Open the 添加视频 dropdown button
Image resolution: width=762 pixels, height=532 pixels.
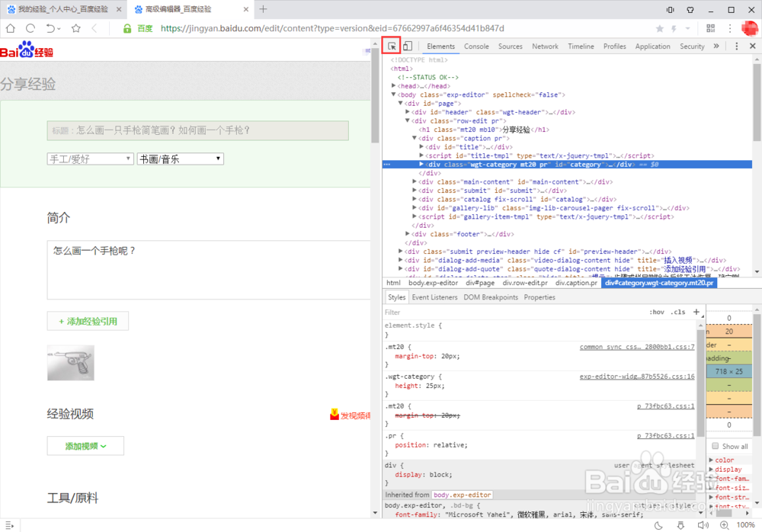(85, 446)
